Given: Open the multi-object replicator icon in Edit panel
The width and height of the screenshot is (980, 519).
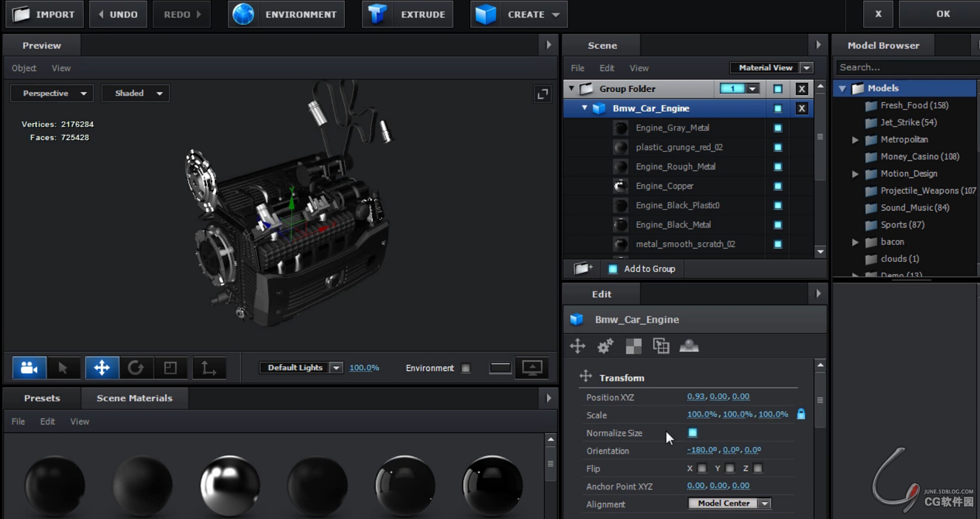Looking at the screenshot, I should pos(661,346).
